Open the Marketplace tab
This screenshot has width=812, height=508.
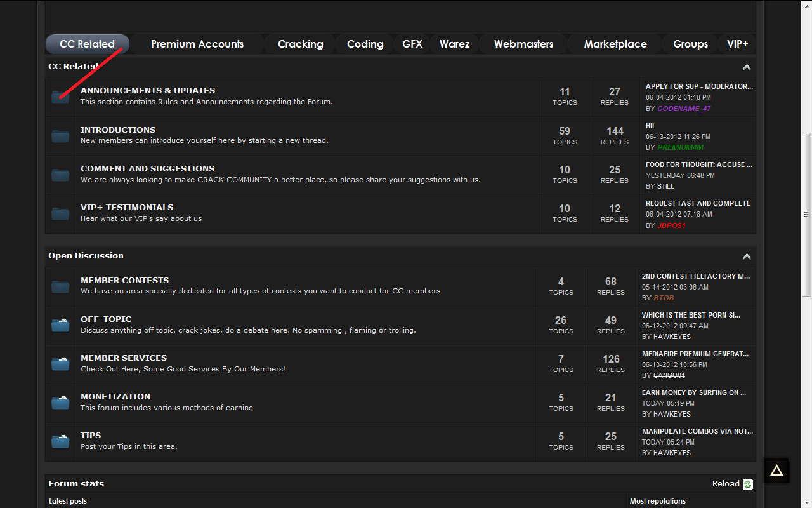[x=615, y=44]
